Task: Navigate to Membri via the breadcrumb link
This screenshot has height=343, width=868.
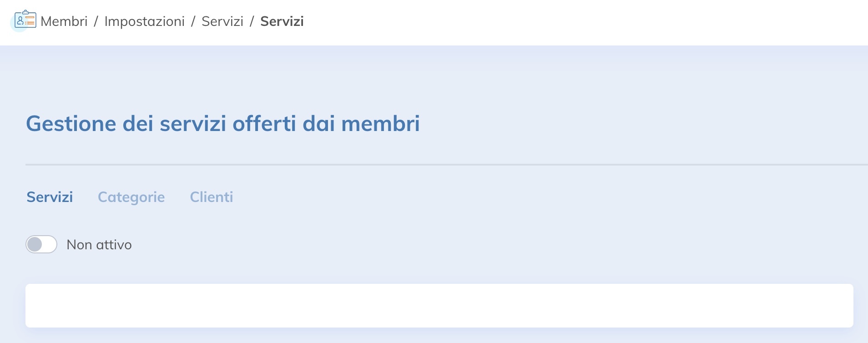Action: (x=64, y=21)
